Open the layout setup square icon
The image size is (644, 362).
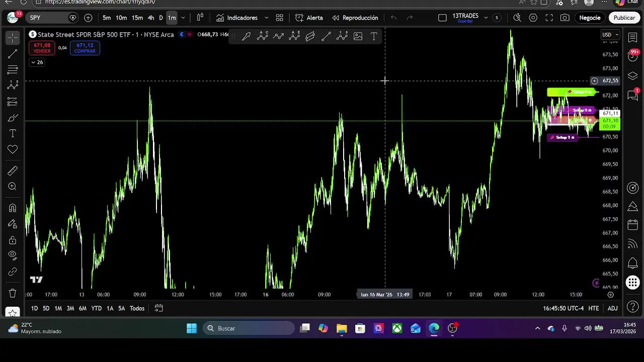[442, 18]
